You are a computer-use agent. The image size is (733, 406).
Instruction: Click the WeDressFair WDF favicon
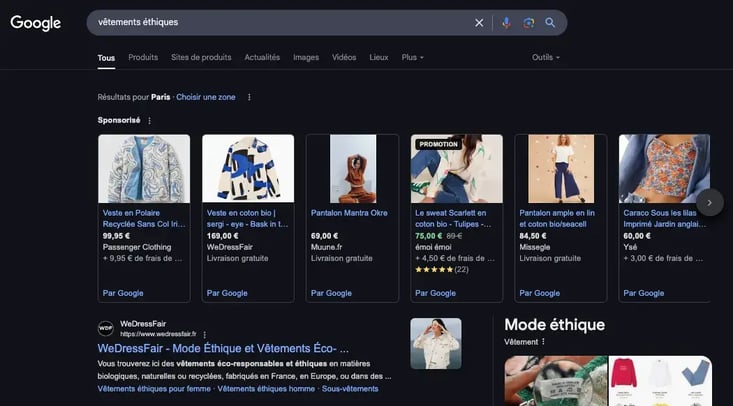(x=106, y=328)
